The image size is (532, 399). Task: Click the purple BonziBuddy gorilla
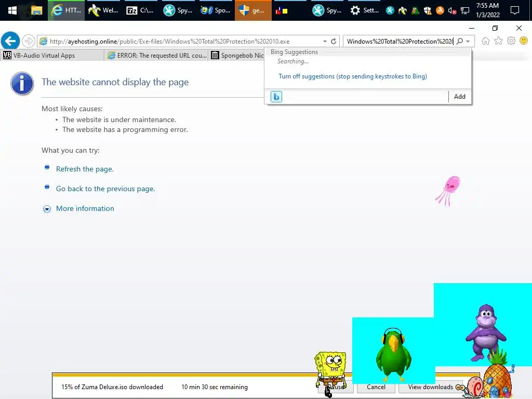coord(486,332)
